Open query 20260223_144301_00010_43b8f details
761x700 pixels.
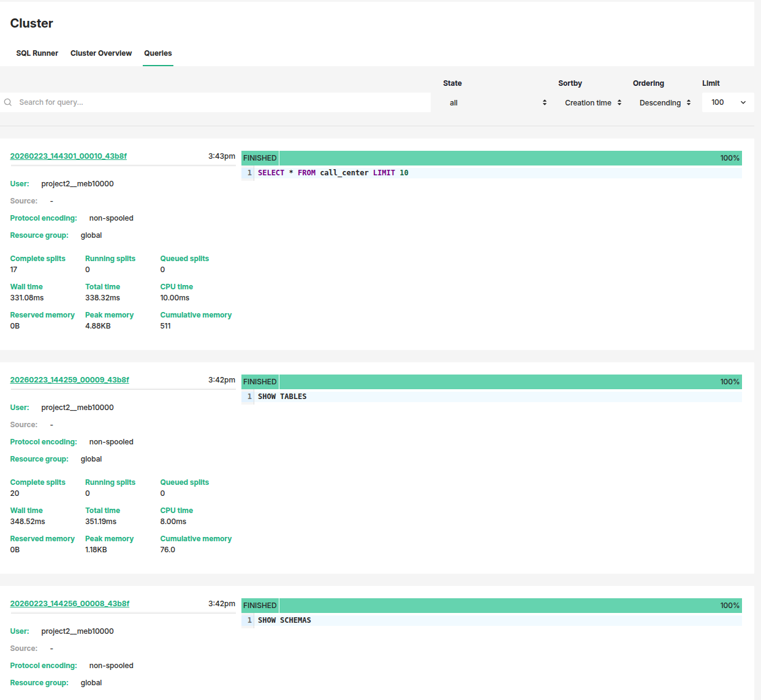(x=69, y=156)
